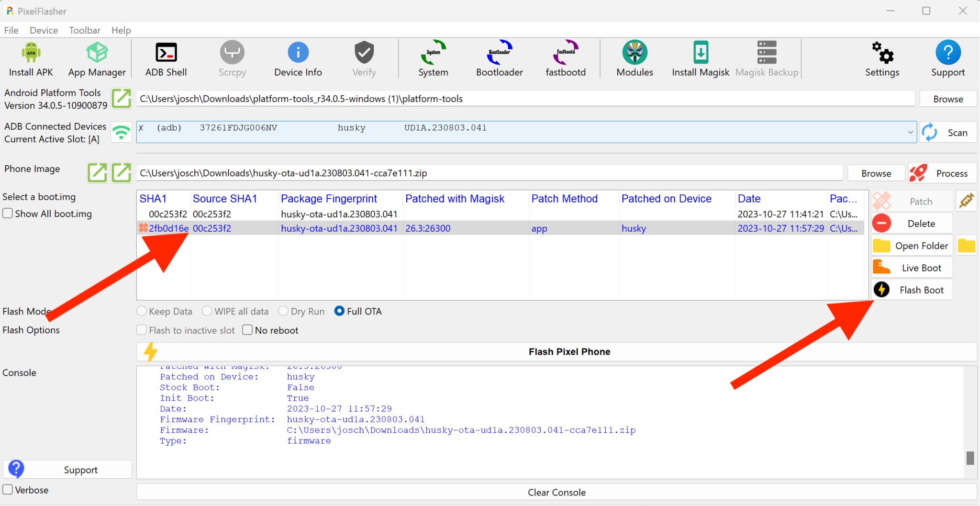Select Dry Run flash mode

283,311
